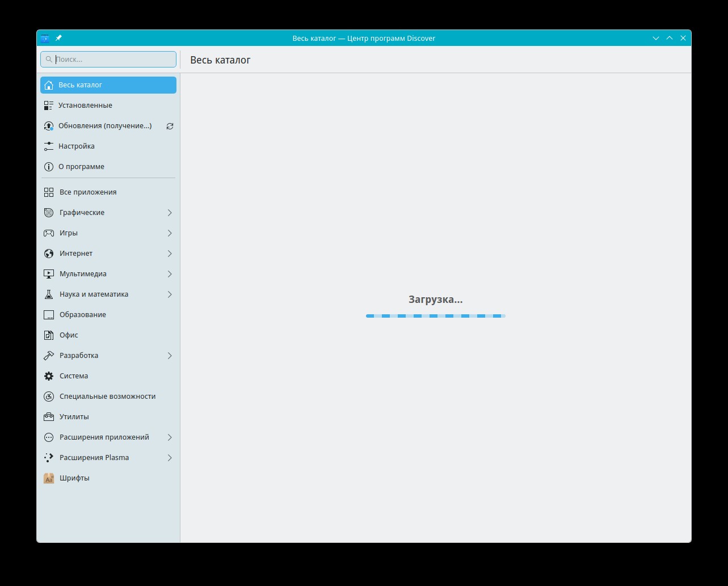The width and height of the screenshot is (728, 586).
Task: Click the Обновления update icon
Action: pyautogui.click(x=49, y=126)
